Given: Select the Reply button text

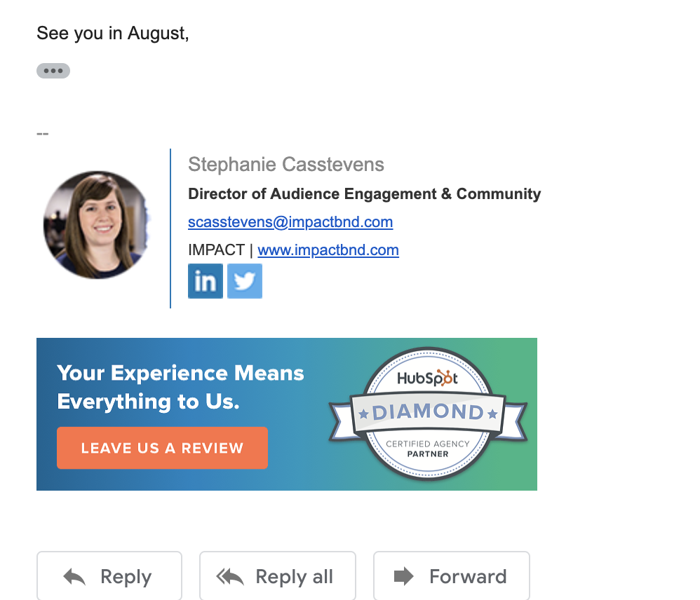Looking at the screenshot, I should [x=126, y=577].
